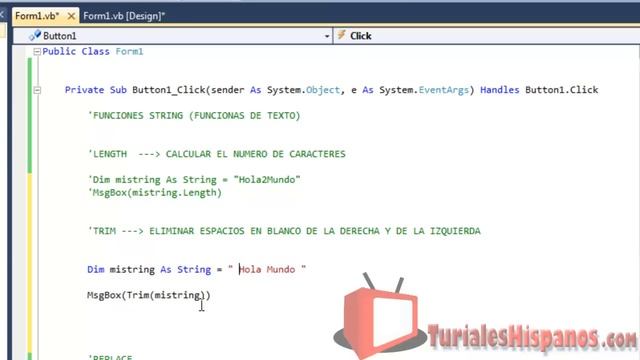Screen dimensions: 640x360
Task: Click the TRIM comment line
Action: [284, 231]
